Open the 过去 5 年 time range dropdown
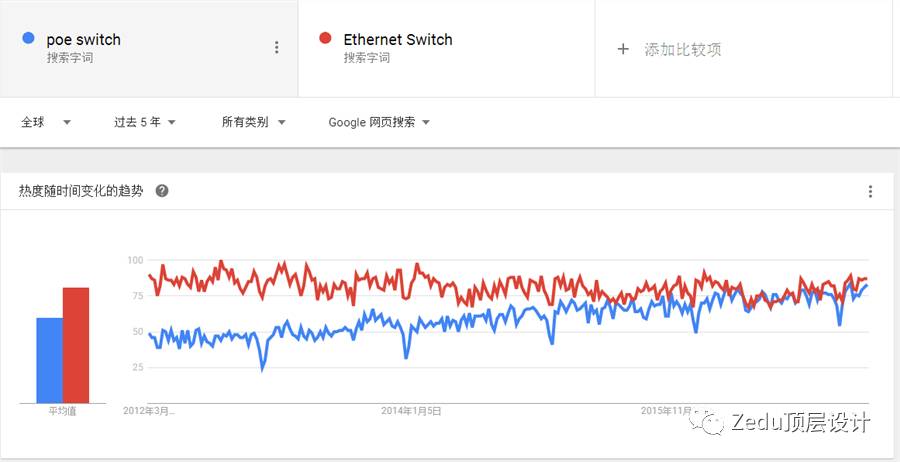 [x=145, y=122]
